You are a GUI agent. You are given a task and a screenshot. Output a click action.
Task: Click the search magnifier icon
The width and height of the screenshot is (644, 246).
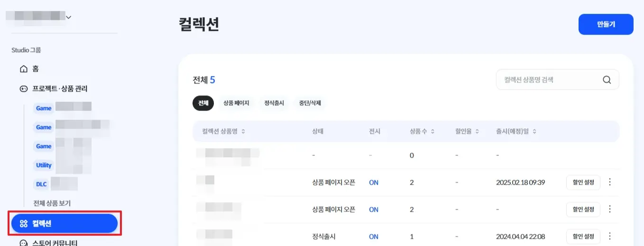[x=607, y=80]
